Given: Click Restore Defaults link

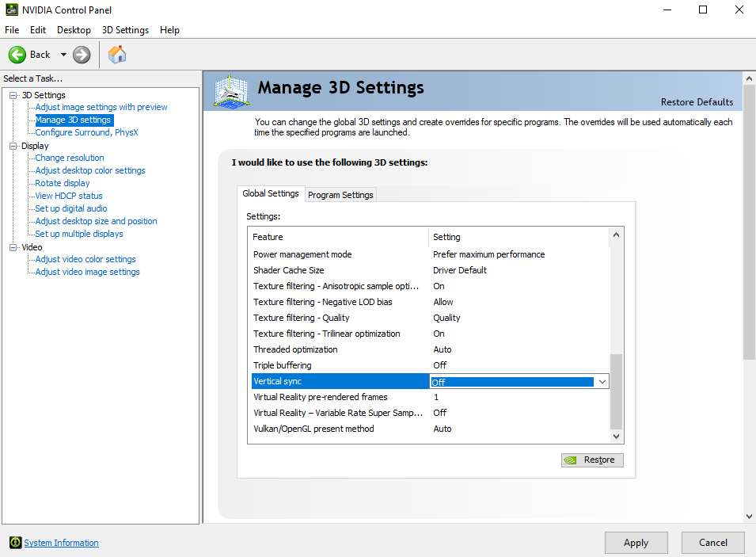Looking at the screenshot, I should (697, 102).
